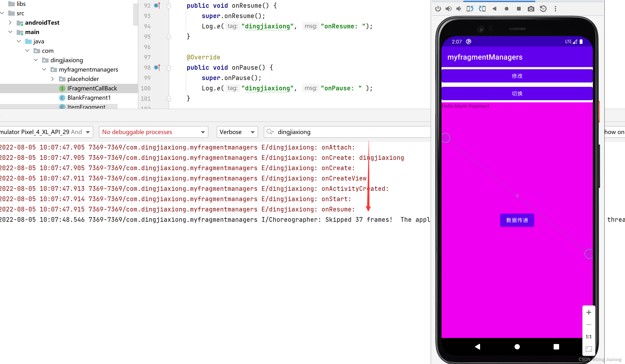Click the onStart log line
The image size is (625, 364).
coord(176,199)
